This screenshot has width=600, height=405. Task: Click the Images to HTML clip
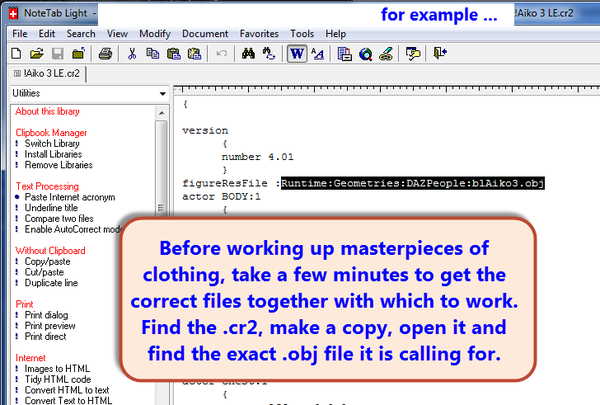pos(57,369)
